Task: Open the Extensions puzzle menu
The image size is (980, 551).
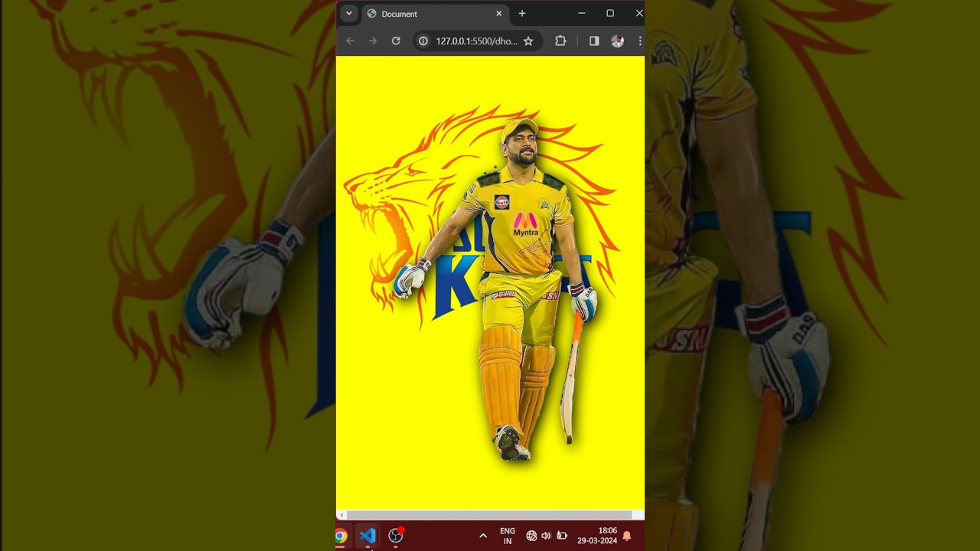Action: [560, 41]
